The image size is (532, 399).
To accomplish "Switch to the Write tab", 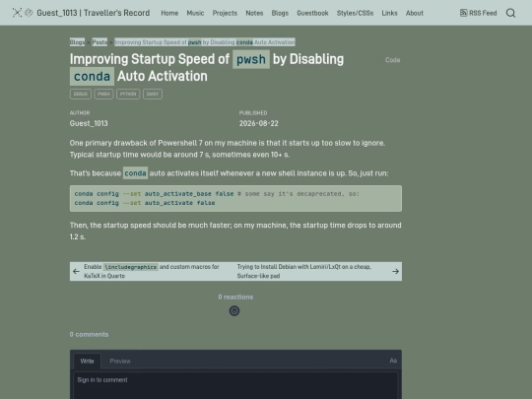I will tap(88, 361).
